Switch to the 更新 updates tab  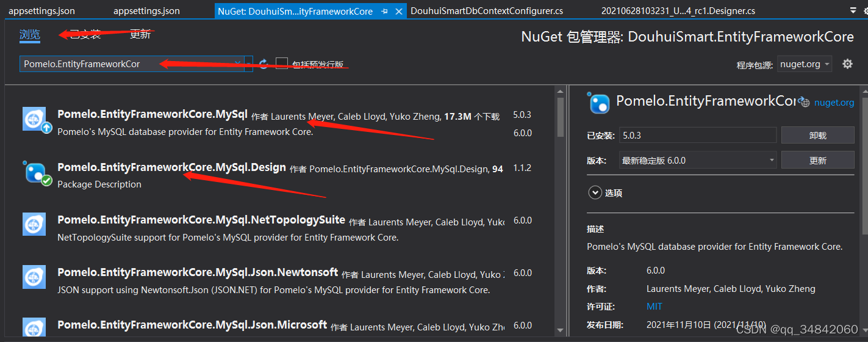[140, 34]
